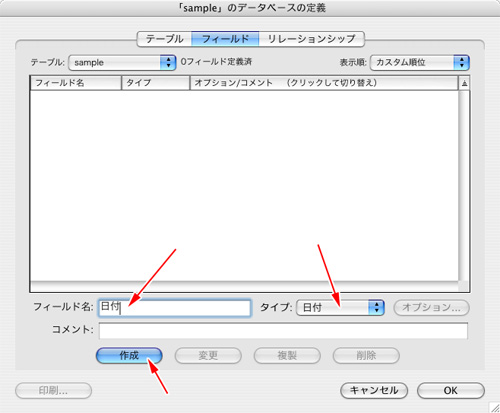The image size is (500, 413).
Task: Open the タイプ 日付 dropdown
Action: (340, 307)
